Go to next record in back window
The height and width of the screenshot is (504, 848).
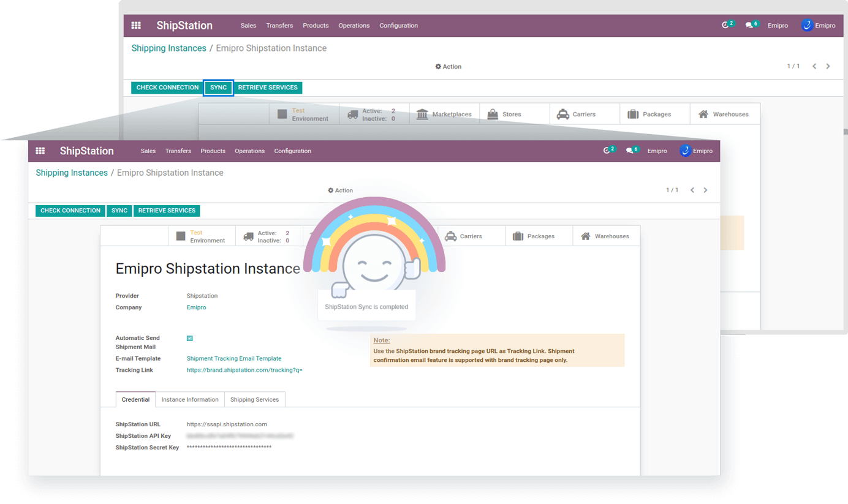coord(828,66)
